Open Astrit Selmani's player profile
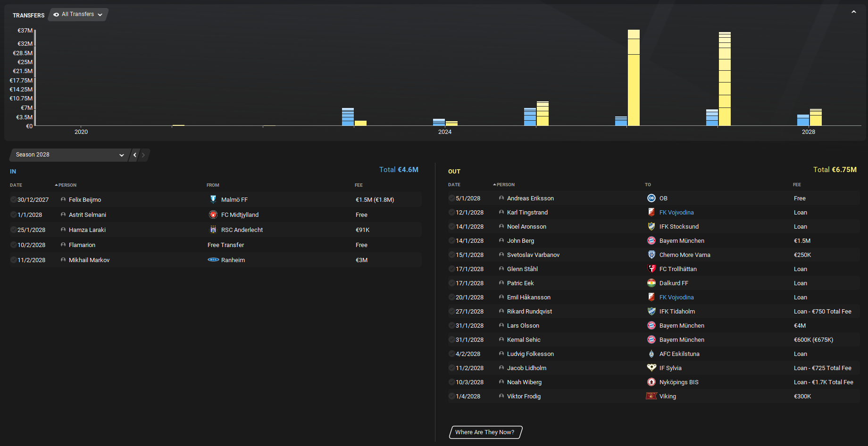This screenshot has width=868, height=446. pos(87,215)
